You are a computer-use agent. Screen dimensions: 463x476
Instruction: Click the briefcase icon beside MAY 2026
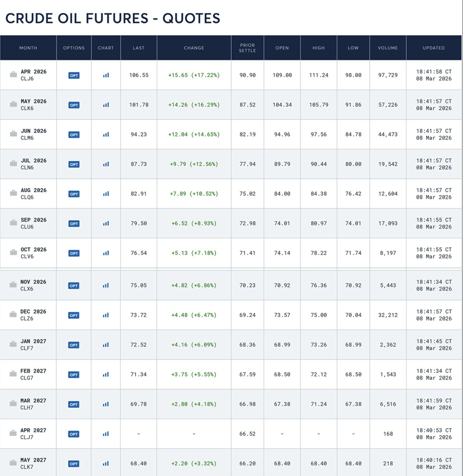[x=14, y=105]
